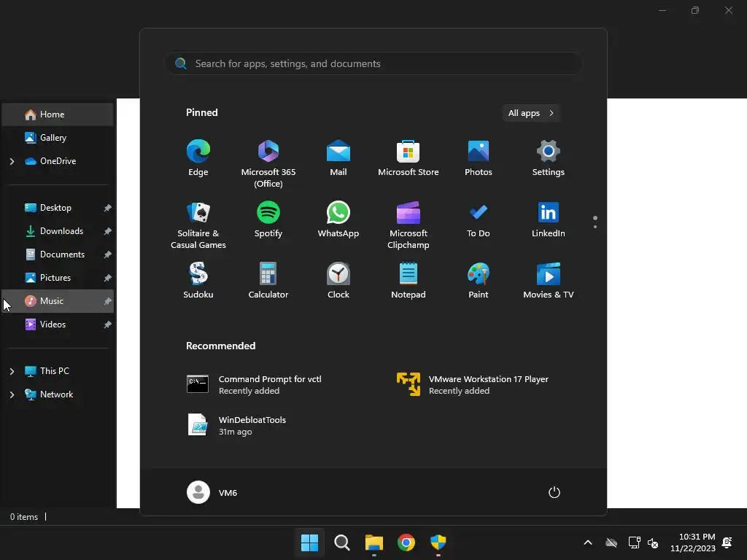Launch WhatsApp from pinned apps
Screen dimensions: 747x560
click(x=338, y=219)
